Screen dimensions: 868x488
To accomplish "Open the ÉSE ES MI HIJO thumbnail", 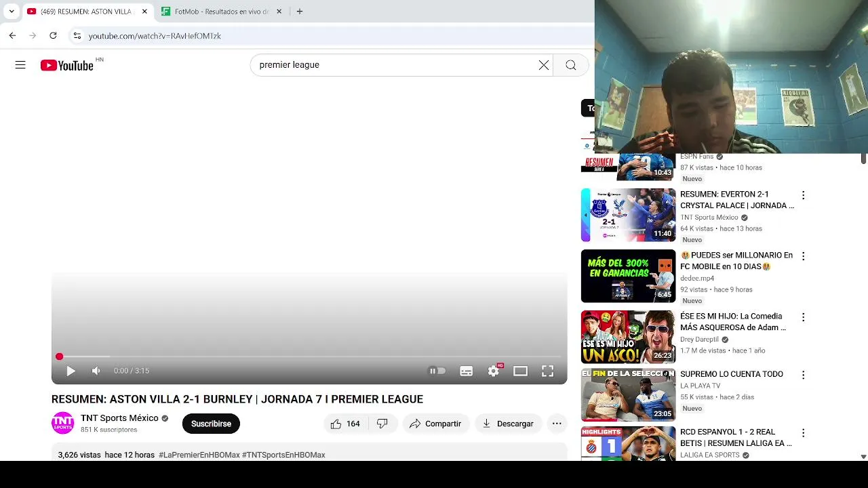I will tap(628, 337).
